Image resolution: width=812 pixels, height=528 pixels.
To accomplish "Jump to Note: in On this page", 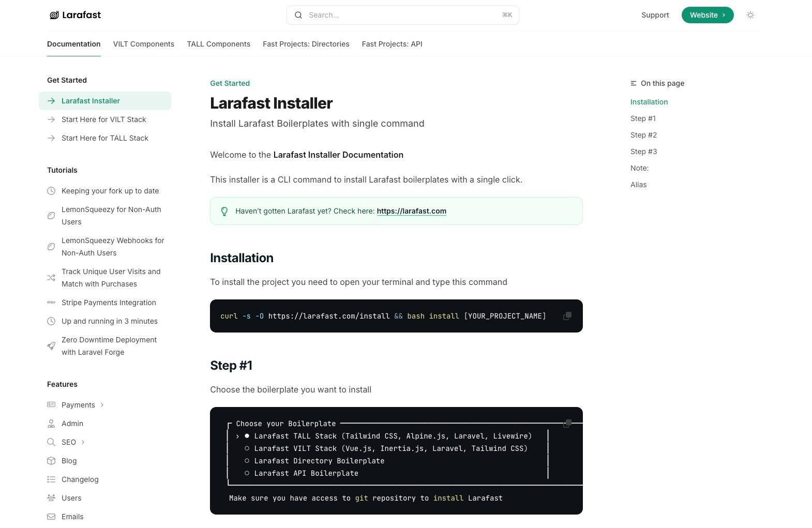I will (639, 168).
